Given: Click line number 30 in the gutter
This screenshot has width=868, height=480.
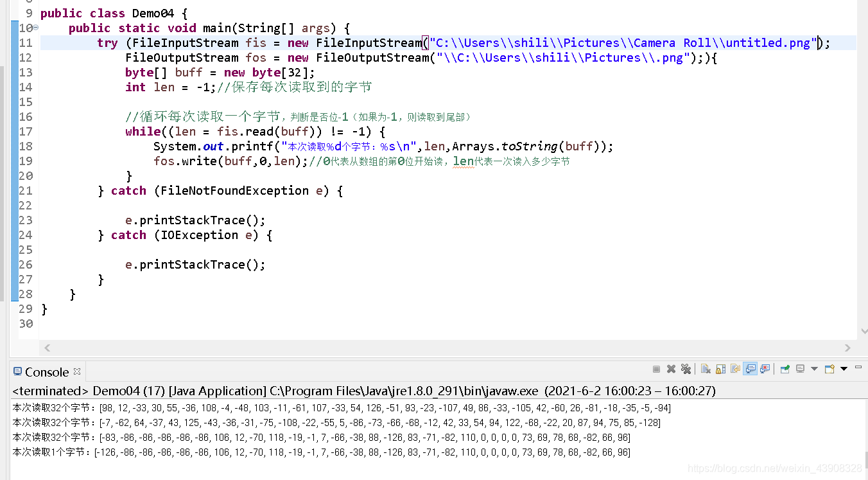Looking at the screenshot, I should (26, 324).
